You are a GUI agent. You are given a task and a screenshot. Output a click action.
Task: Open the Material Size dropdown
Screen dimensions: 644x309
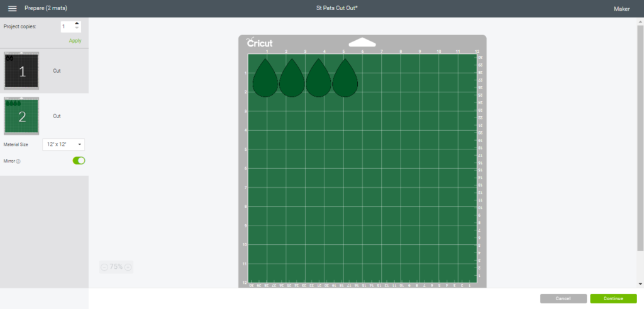pyautogui.click(x=64, y=144)
